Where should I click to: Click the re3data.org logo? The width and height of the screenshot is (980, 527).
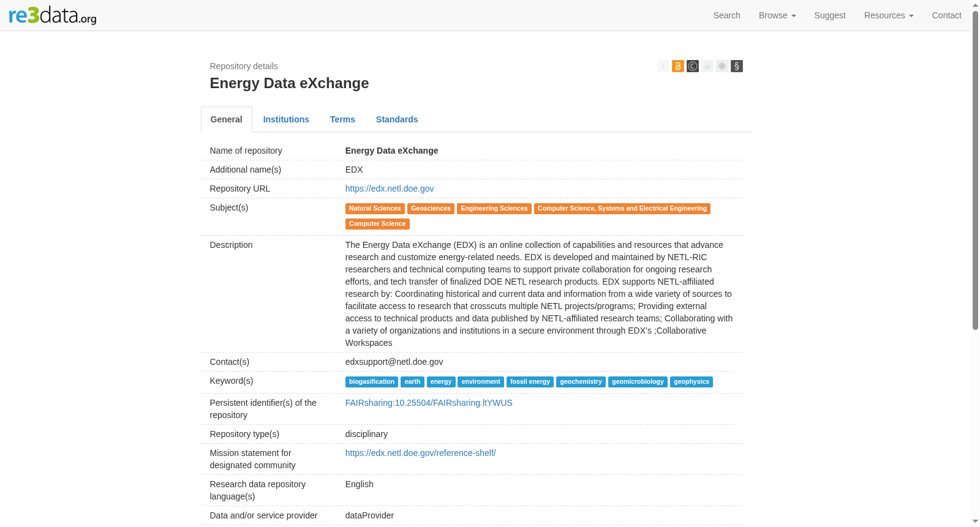click(x=53, y=15)
